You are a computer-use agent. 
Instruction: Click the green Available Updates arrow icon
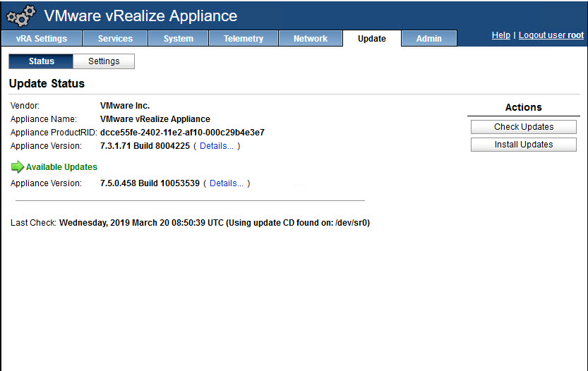click(x=17, y=167)
